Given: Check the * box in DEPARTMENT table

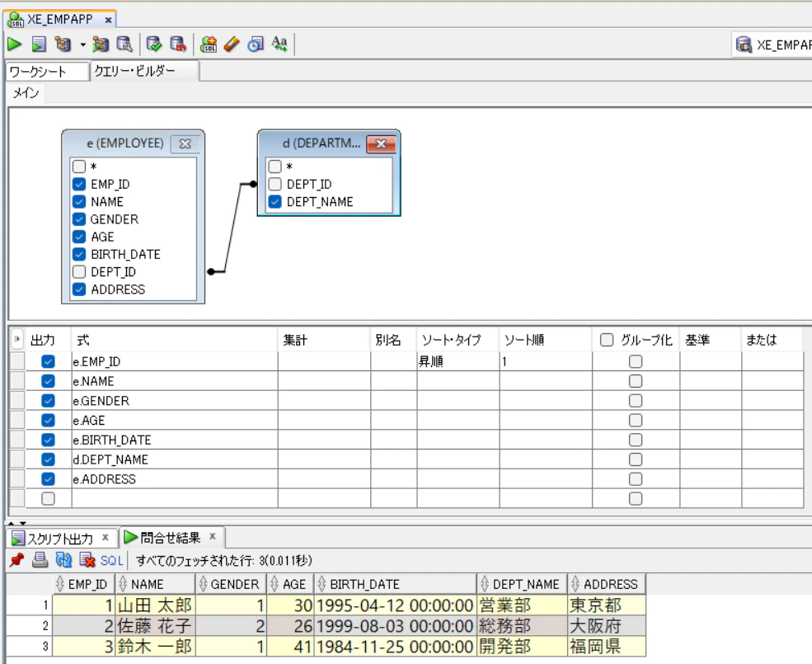Looking at the screenshot, I should point(275,167).
